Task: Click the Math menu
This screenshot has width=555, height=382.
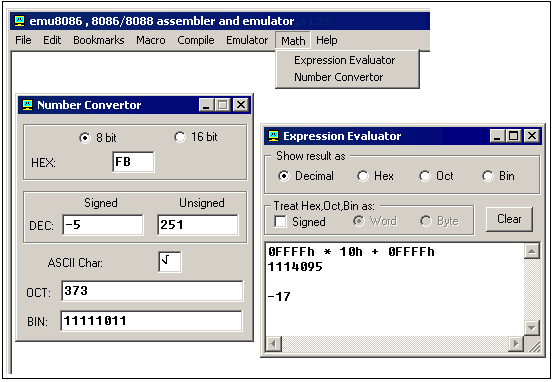Action: [x=293, y=40]
